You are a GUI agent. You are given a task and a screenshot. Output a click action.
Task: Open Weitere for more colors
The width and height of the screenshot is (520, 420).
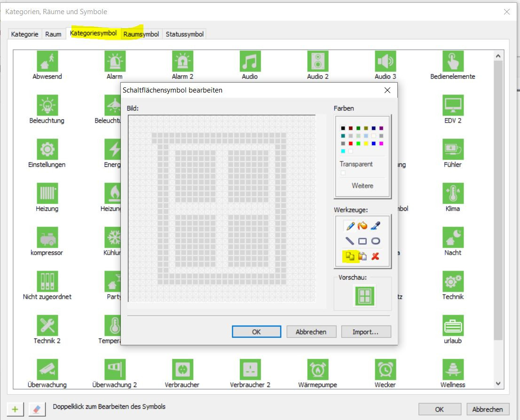pyautogui.click(x=362, y=186)
